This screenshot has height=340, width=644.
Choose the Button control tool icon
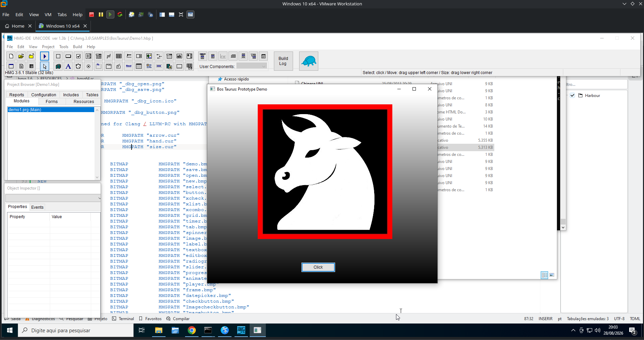pos(68,56)
